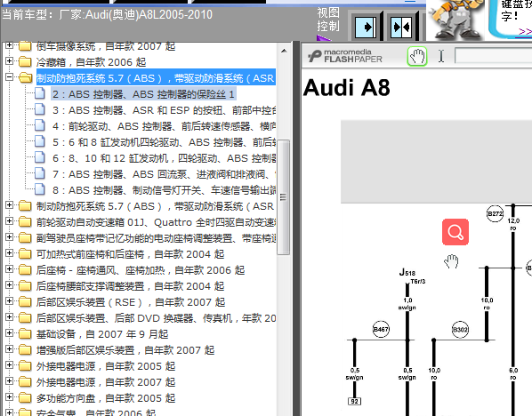
Task: Click the cartoon mechanic mascot image
Action: point(455,20)
